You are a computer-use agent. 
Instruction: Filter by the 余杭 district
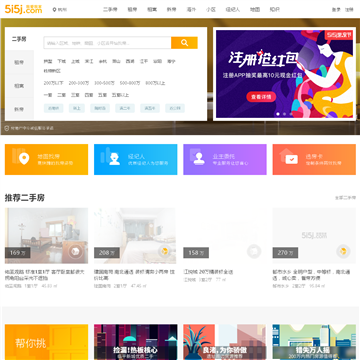coord(102,61)
